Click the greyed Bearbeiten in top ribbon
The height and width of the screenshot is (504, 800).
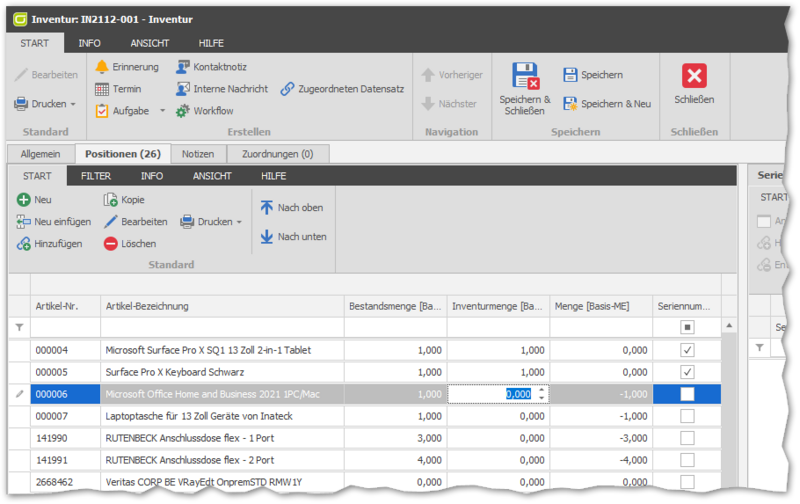(x=46, y=75)
